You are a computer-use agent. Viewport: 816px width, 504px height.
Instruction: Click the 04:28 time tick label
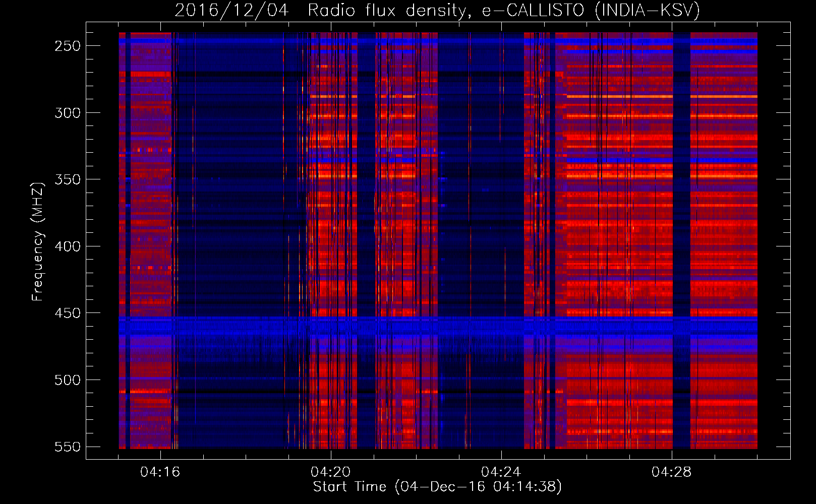tap(672, 472)
